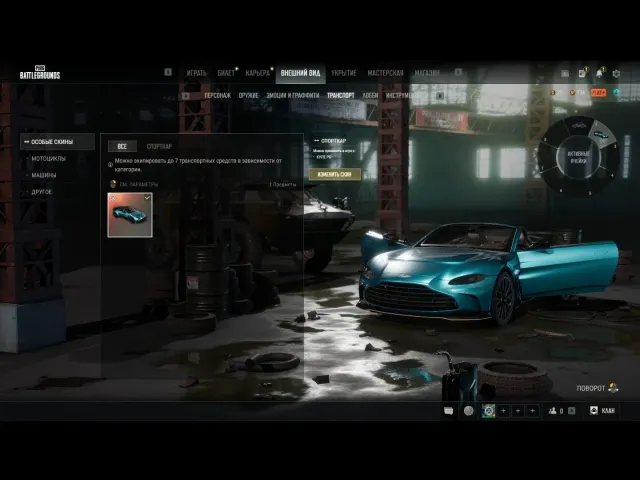Image resolution: width=640 pixels, height=480 pixels.
Task: Open the settings gear icon
Action: [616, 74]
